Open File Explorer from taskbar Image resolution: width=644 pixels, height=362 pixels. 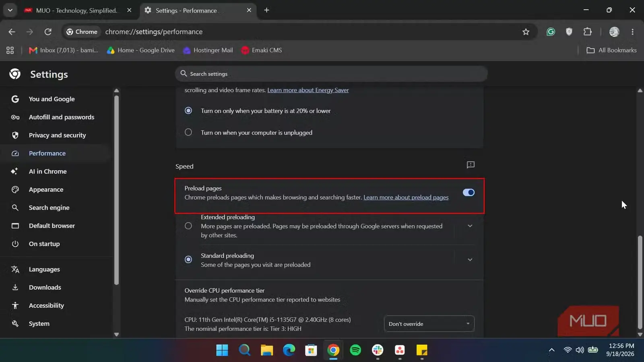click(x=266, y=350)
